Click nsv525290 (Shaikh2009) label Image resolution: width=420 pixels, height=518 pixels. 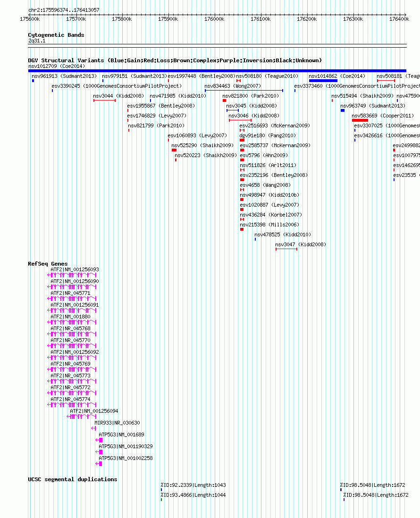pyautogui.click(x=202, y=145)
